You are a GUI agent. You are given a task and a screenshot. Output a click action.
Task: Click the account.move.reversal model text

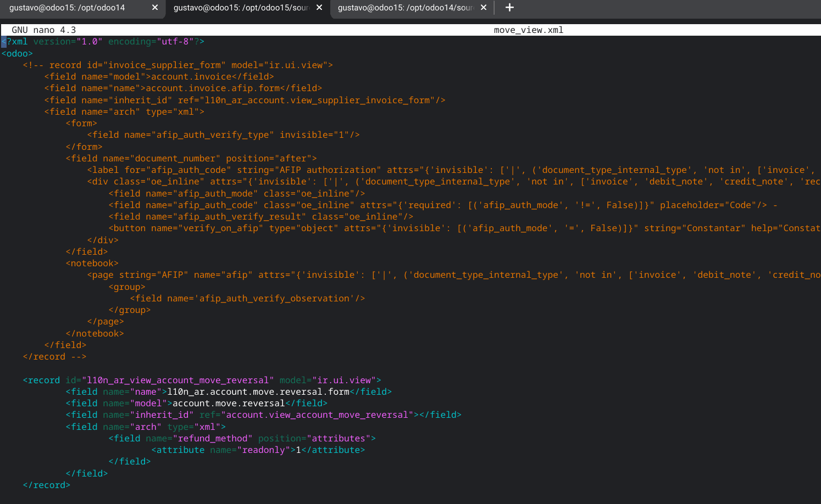coord(229,404)
